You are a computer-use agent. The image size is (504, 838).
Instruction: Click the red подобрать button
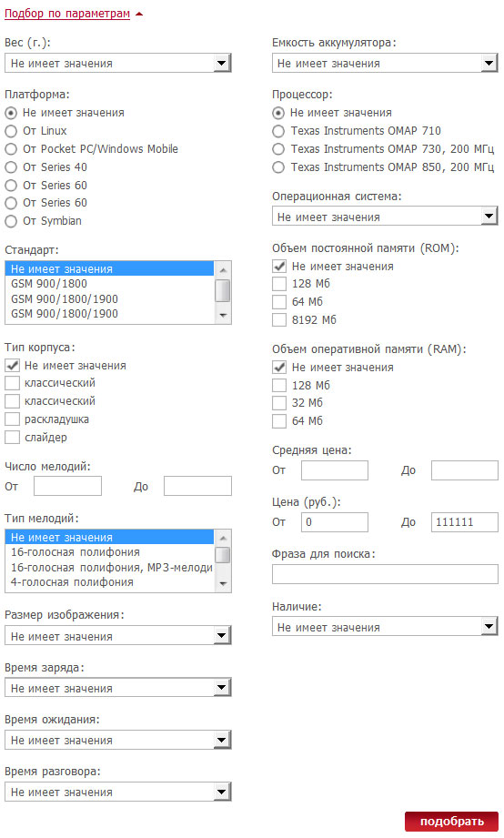451,822
